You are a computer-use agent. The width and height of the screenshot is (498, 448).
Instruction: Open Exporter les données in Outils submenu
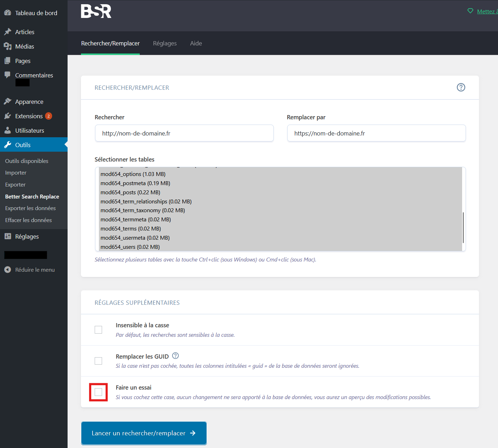(x=30, y=208)
